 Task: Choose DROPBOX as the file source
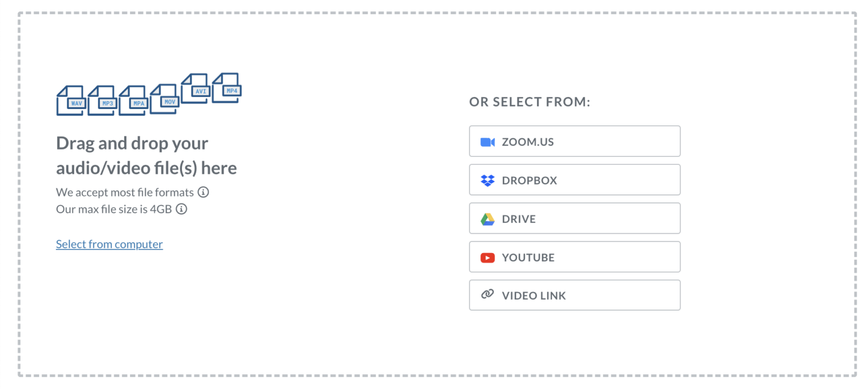[574, 180]
